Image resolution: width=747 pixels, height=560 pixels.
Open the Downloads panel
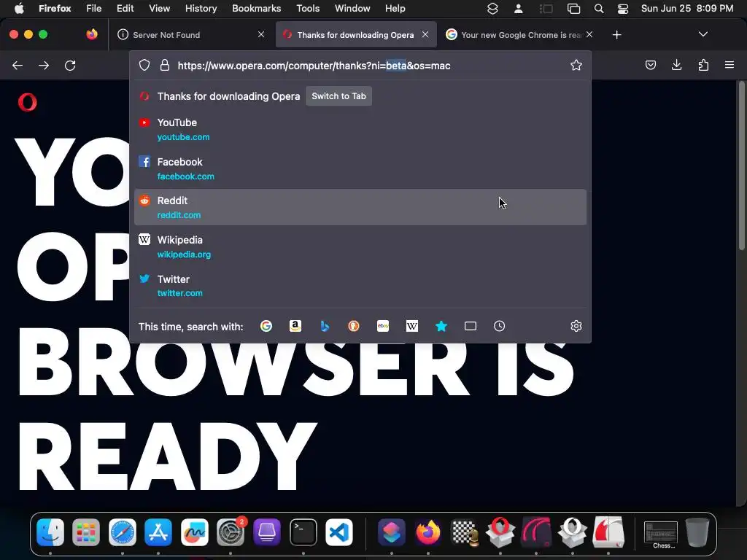click(x=676, y=65)
